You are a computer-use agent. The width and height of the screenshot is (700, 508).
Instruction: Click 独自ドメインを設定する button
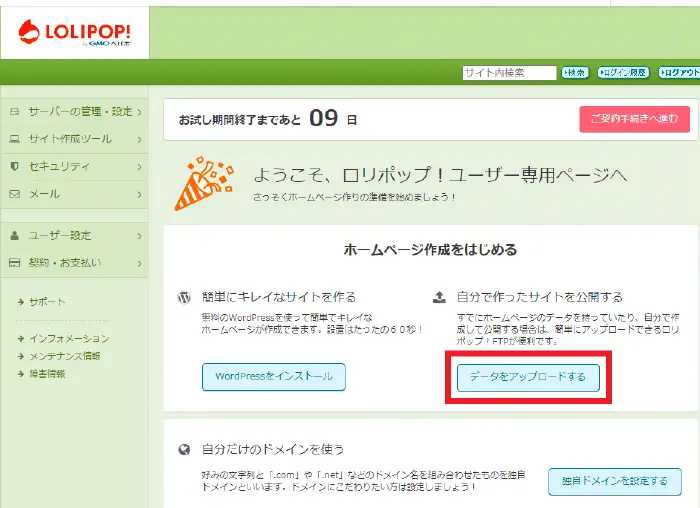[615, 481]
